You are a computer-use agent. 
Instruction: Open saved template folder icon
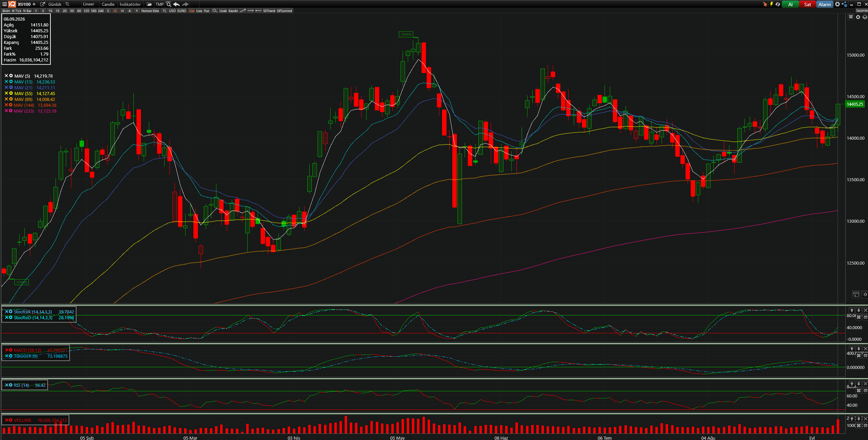tap(149, 4)
